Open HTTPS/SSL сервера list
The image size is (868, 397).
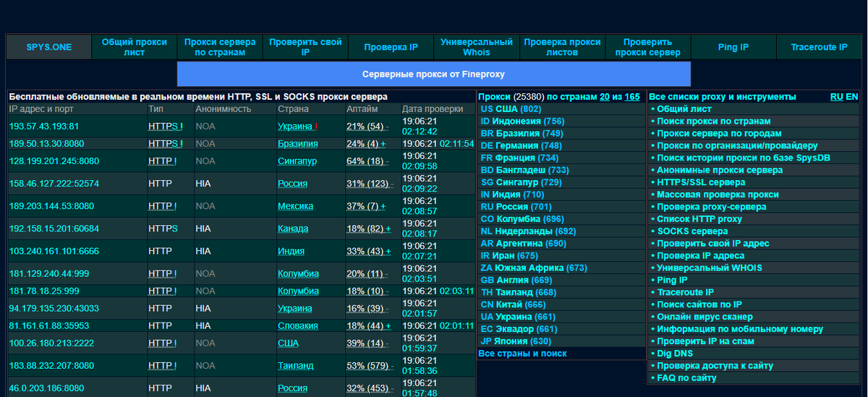(x=701, y=182)
